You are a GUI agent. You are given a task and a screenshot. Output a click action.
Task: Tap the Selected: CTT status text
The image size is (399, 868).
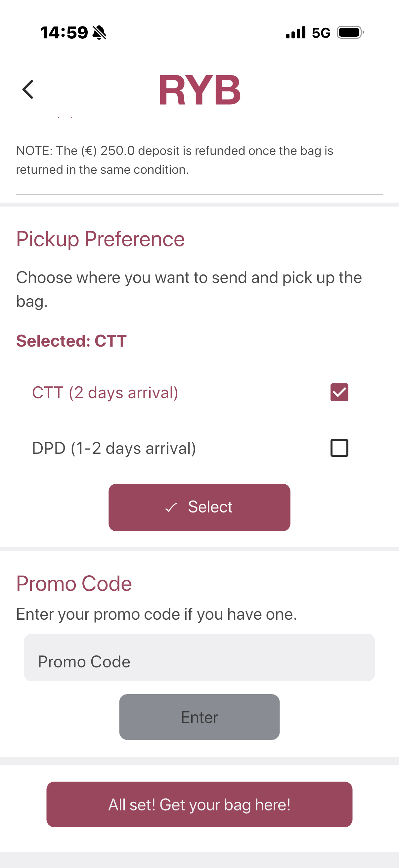pos(71,341)
